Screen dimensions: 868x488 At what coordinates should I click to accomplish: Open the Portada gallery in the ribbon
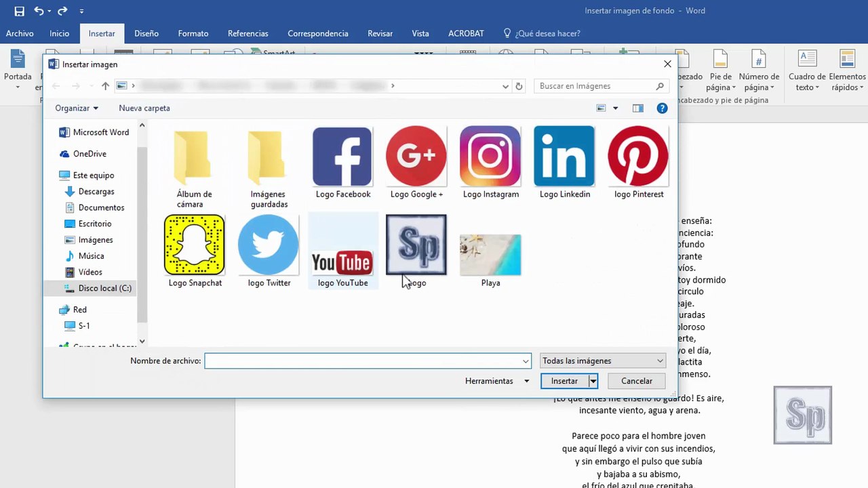18,68
